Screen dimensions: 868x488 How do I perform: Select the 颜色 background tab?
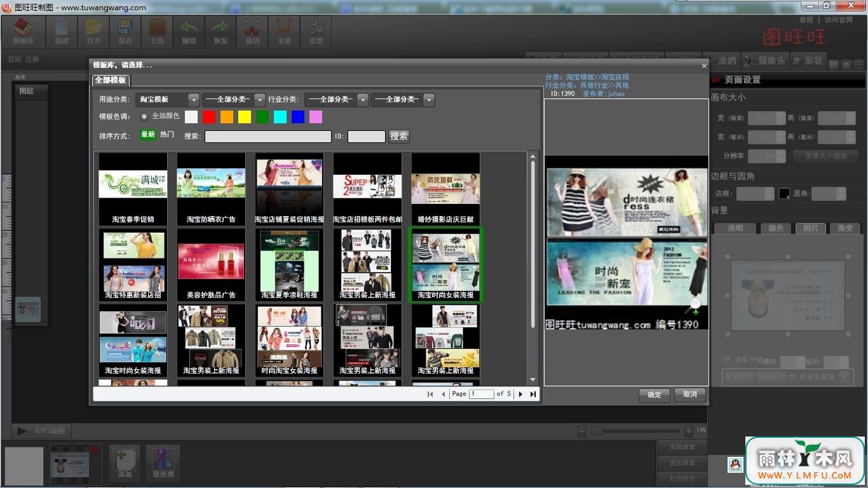(x=776, y=228)
